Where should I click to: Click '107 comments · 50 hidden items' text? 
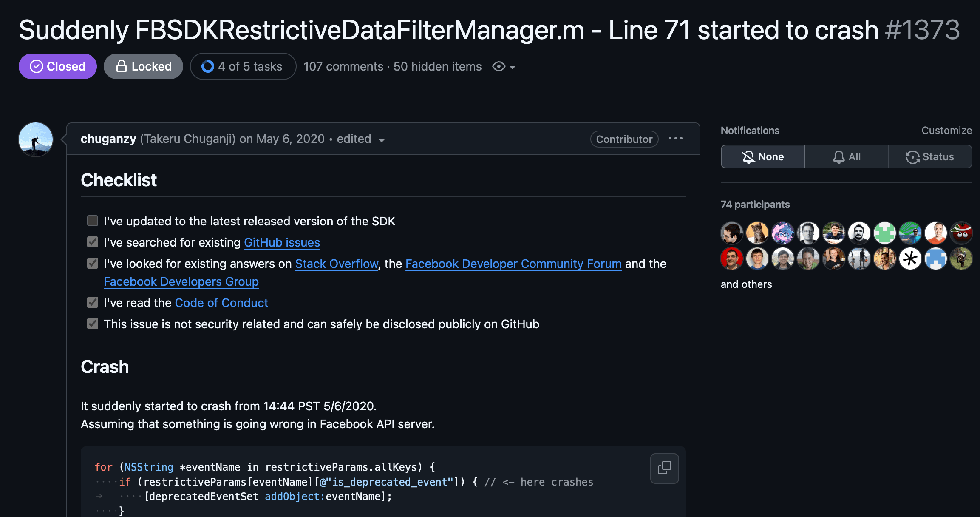coord(393,66)
